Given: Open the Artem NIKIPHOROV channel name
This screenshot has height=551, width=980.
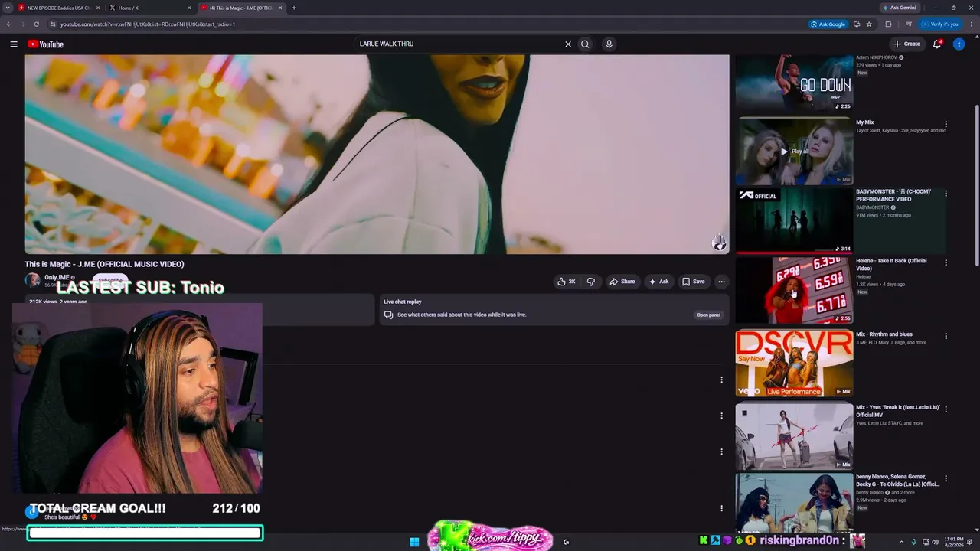Looking at the screenshot, I should pos(877,57).
